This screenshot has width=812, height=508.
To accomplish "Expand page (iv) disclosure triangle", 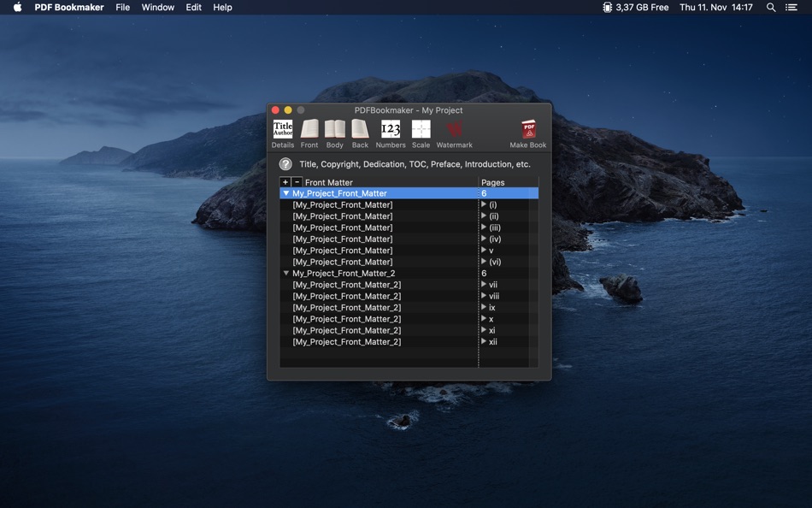I will [x=484, y=239].
